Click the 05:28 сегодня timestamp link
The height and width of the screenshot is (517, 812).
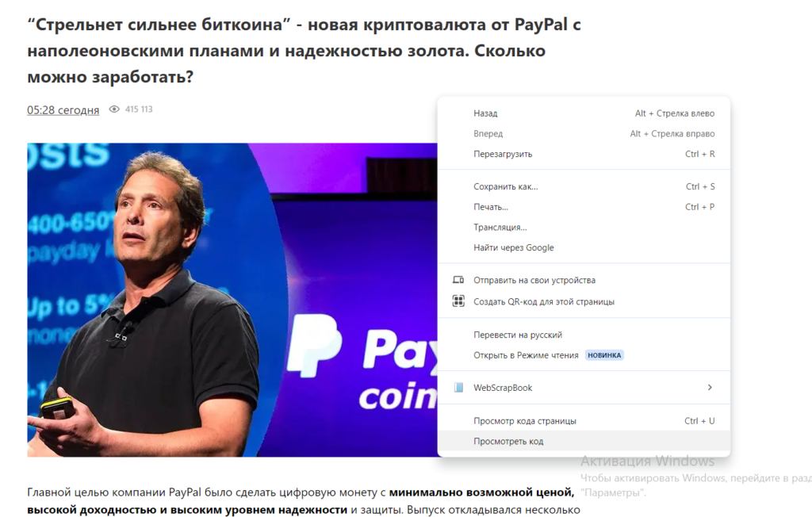tap(63, 110)
